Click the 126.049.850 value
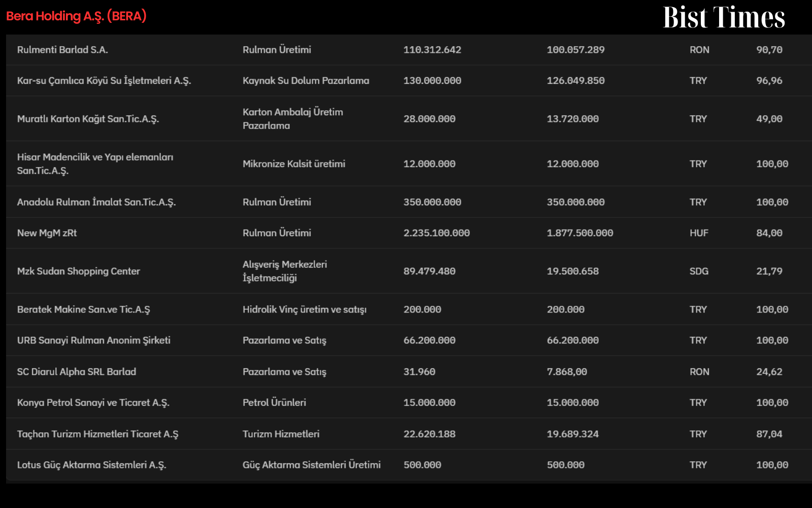Screen dimensions: 812x508 tap(576, 81)
